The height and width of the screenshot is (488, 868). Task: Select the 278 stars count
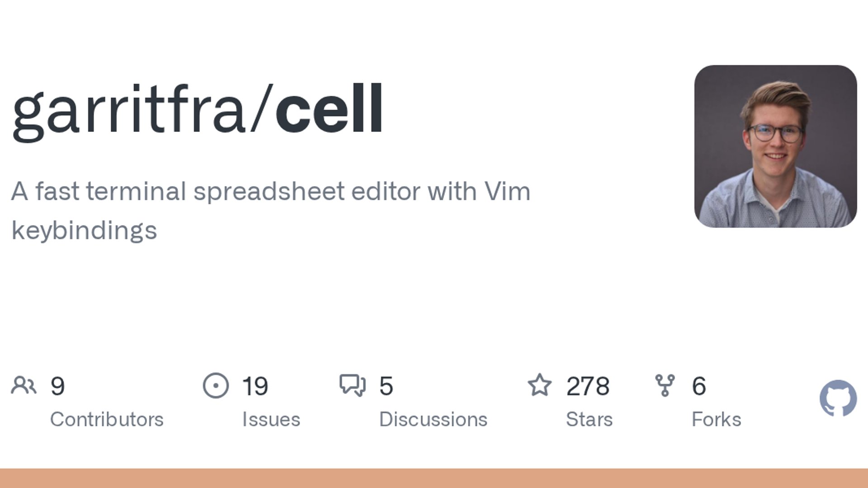pos(588,386)
